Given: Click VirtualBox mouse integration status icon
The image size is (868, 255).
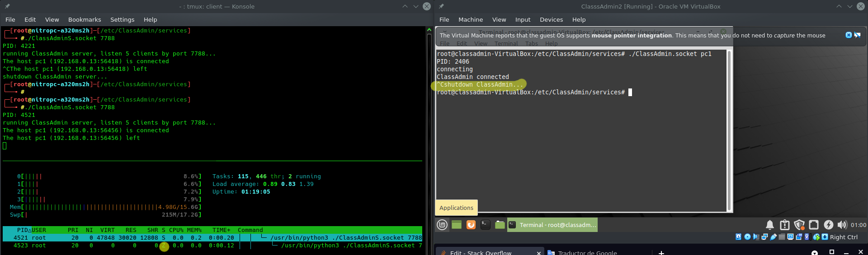Looking at the screenshot, I should [816, 237].
